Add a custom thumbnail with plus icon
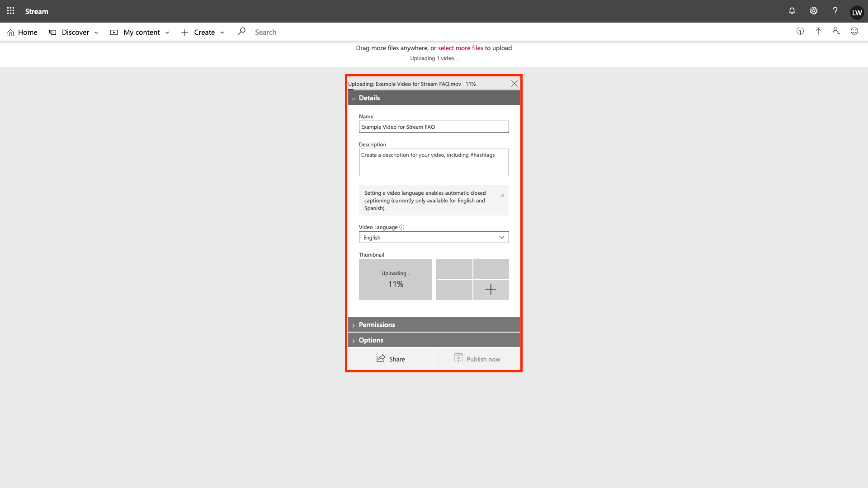The image size is (868, 488). tap(491, 290)
